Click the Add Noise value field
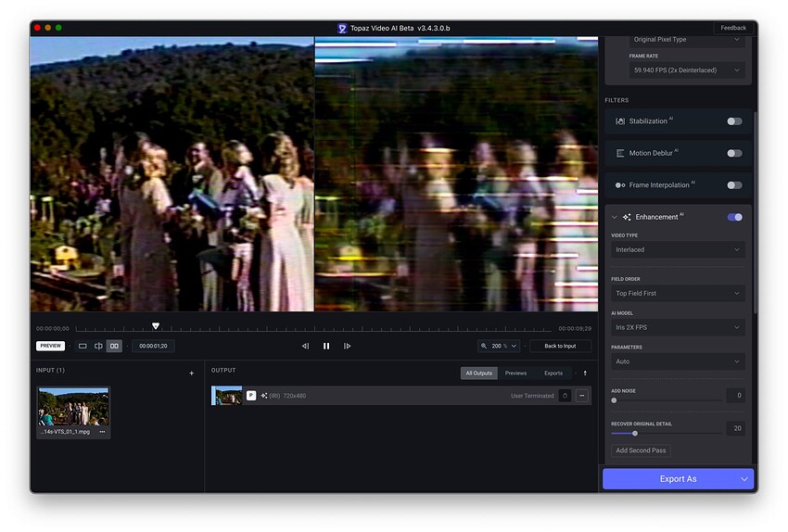 (x=736, y=396)
